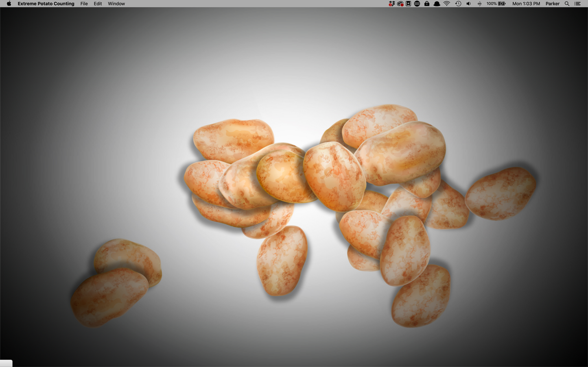Click the volume speaker icon
Image resolution: width=588 pixels, height=367 pixels.
pyautogui.click(x=468, y=4)
